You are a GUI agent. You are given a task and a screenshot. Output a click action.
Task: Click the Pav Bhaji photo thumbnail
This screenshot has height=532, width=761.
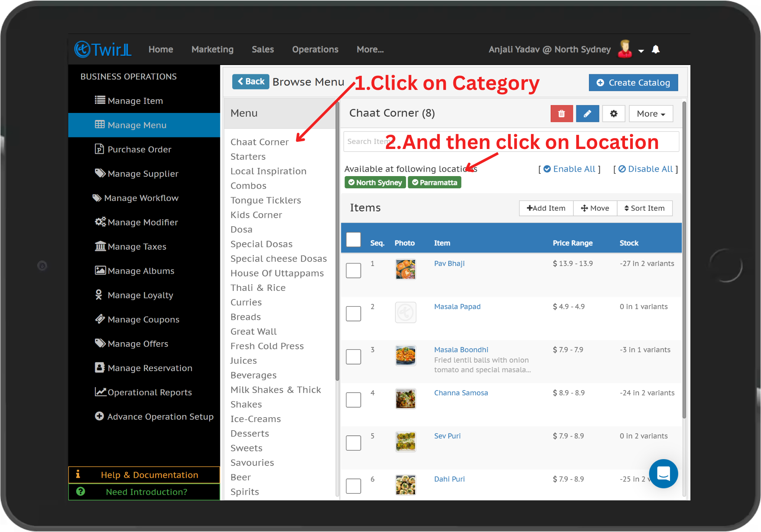[x=405, y=269]
